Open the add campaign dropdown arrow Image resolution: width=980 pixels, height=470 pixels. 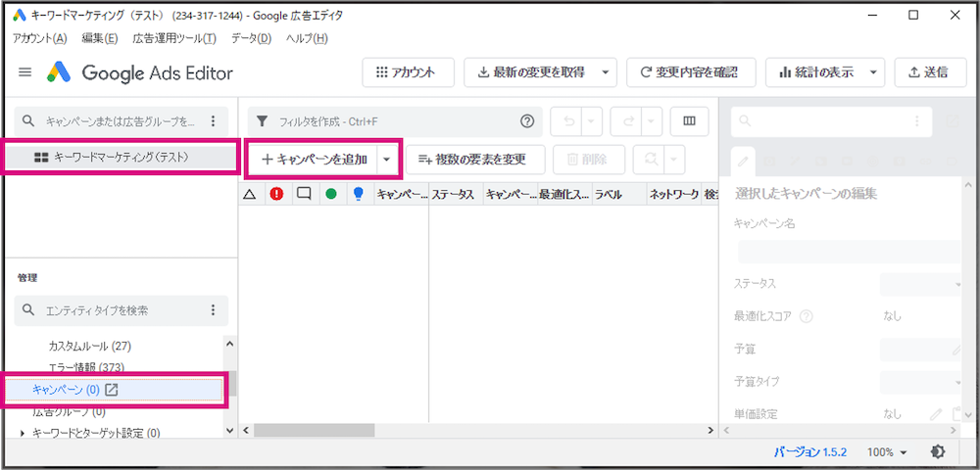(387, 160)
